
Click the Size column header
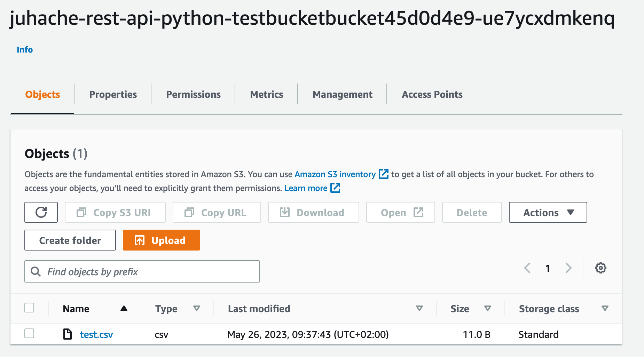pos(460,309)
